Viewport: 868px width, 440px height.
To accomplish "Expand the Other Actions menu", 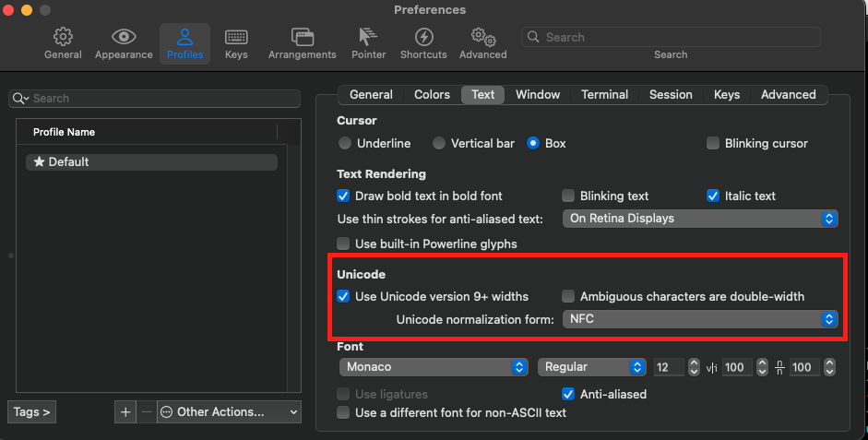I will 229,411.
